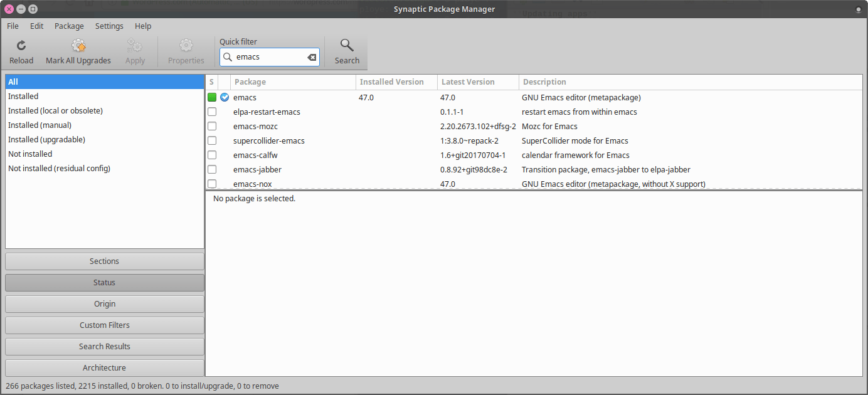Screen dimensions: 868x395
Task: Sort by the Installed Version column header
Action: tap(396, 82)
